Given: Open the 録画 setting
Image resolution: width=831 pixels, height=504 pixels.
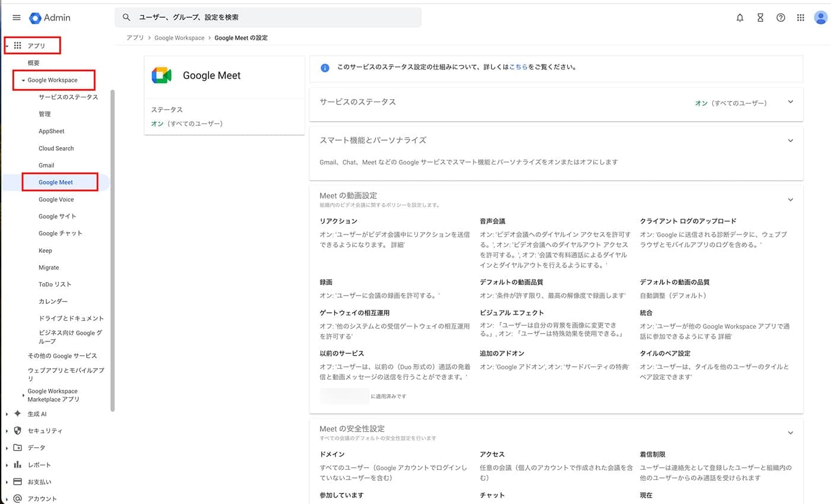Looking at the screenshot, I should [x=326, y=282].
